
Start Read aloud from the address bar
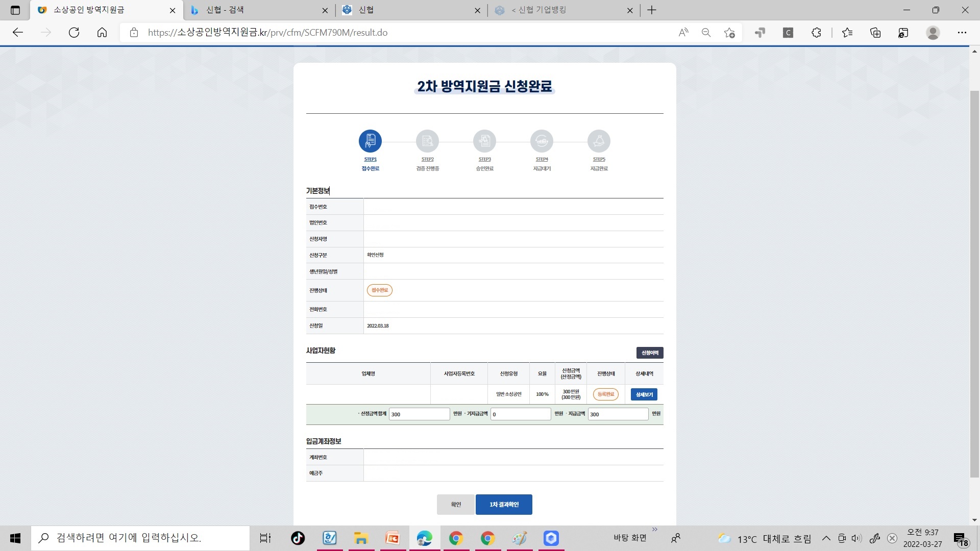[x=683, y=32]
